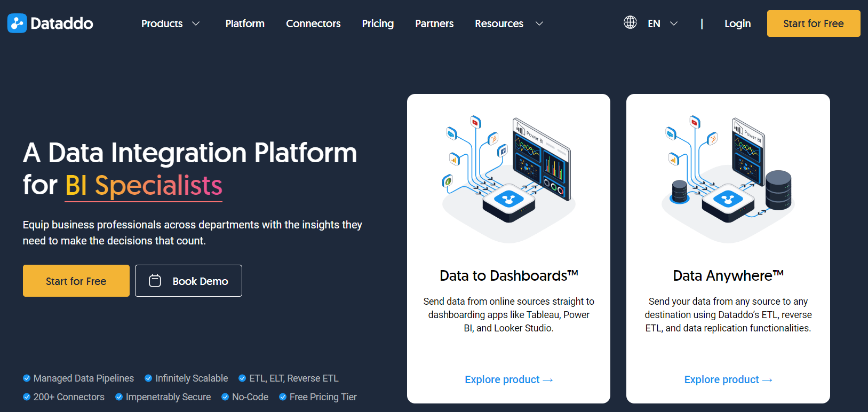
Task: Open the EN language dropdown chevron
Action: click(x=674, y=23)
